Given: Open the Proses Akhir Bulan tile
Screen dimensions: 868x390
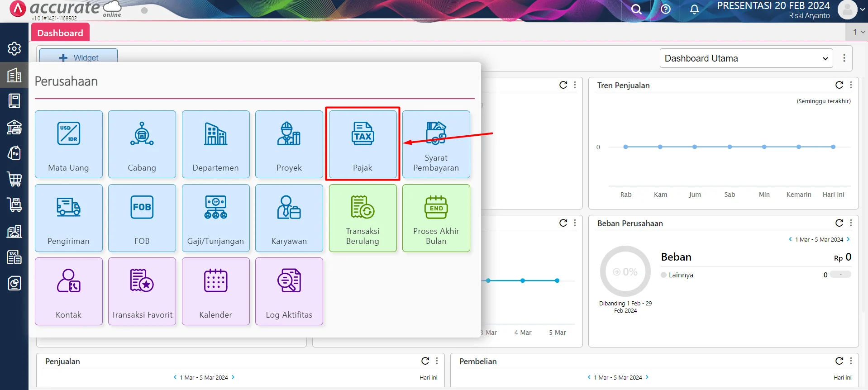Looking at the screenshot, I should pyautogui.click(x=436, y=218).
